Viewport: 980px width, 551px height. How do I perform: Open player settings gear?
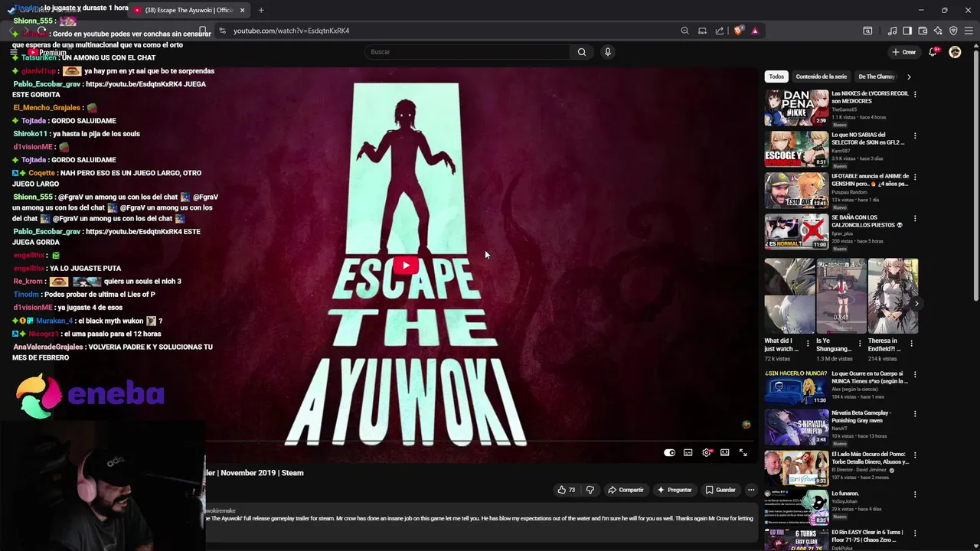coord(706,452)
